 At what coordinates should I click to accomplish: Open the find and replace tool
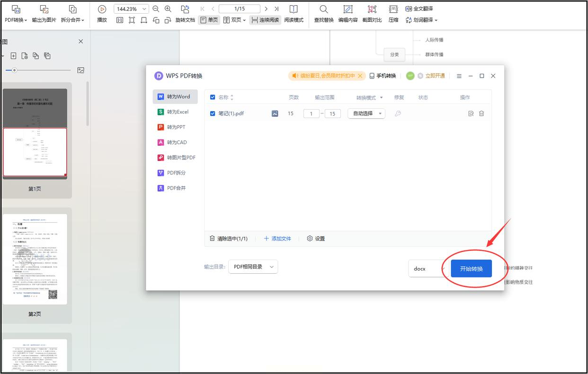pyautogui.click(x=324, y=9)
